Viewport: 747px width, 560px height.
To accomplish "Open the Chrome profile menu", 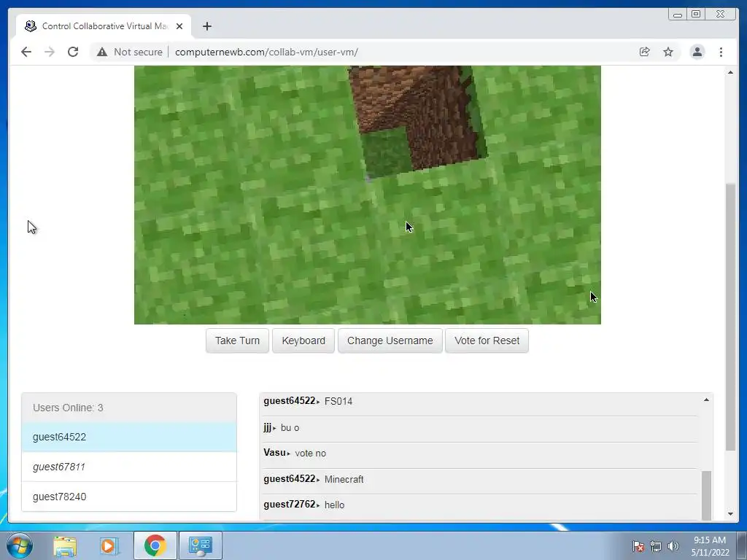I will coord(697,52).
